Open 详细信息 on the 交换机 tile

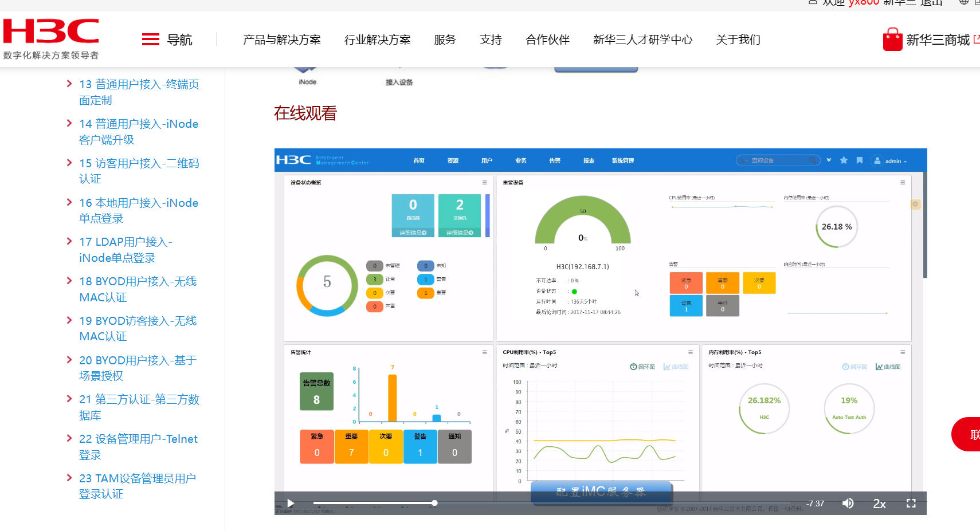[x=460, y=233]
